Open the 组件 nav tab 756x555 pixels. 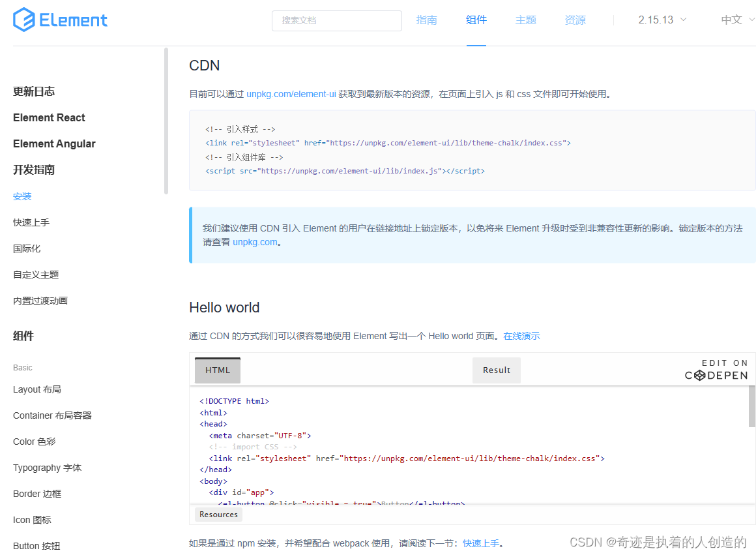click(476, 20)
